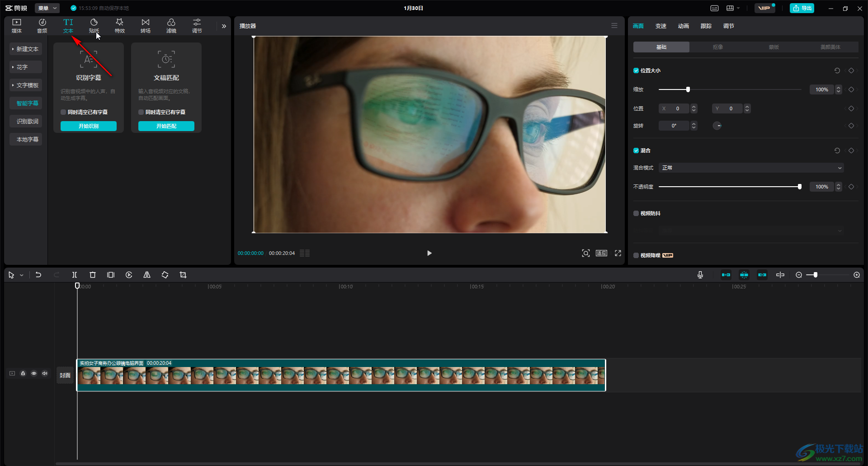The image size is (868, 466).
Task: Toggle 混合 checkbox
Action: point(636,151)
